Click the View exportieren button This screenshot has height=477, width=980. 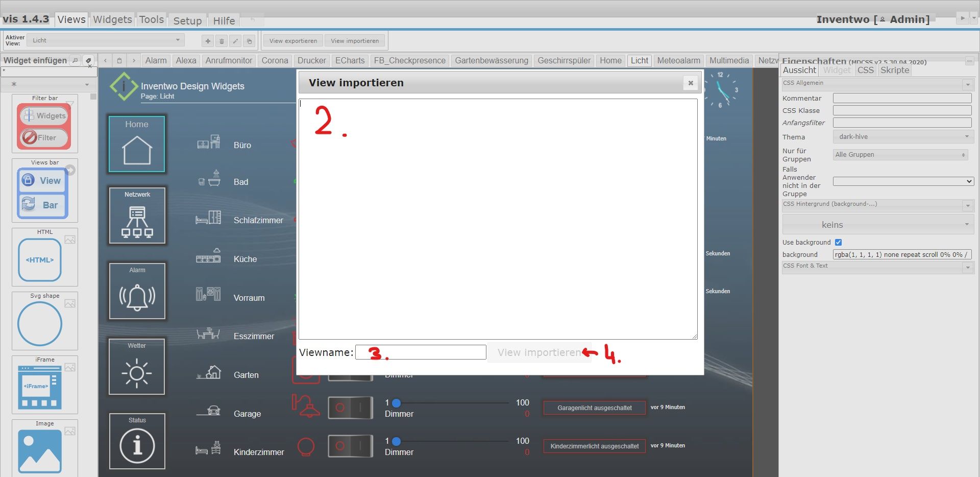pyautogui.click(x=293, y=41)
